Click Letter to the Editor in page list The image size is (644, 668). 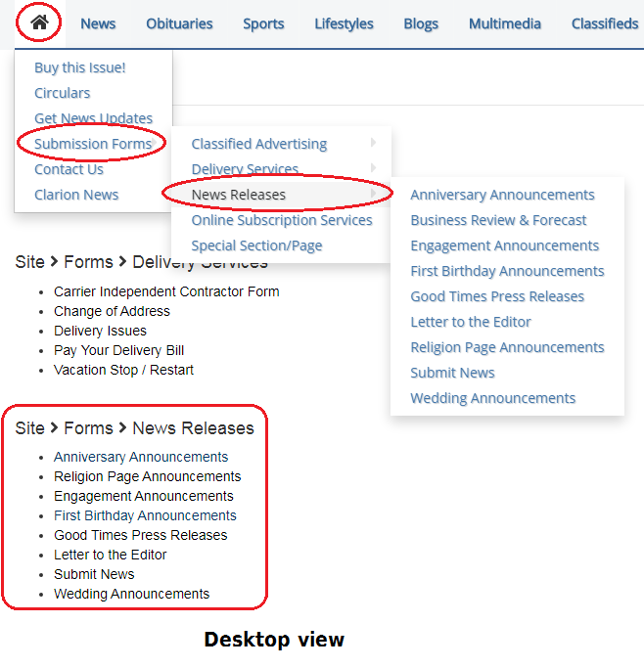point(110,556)
